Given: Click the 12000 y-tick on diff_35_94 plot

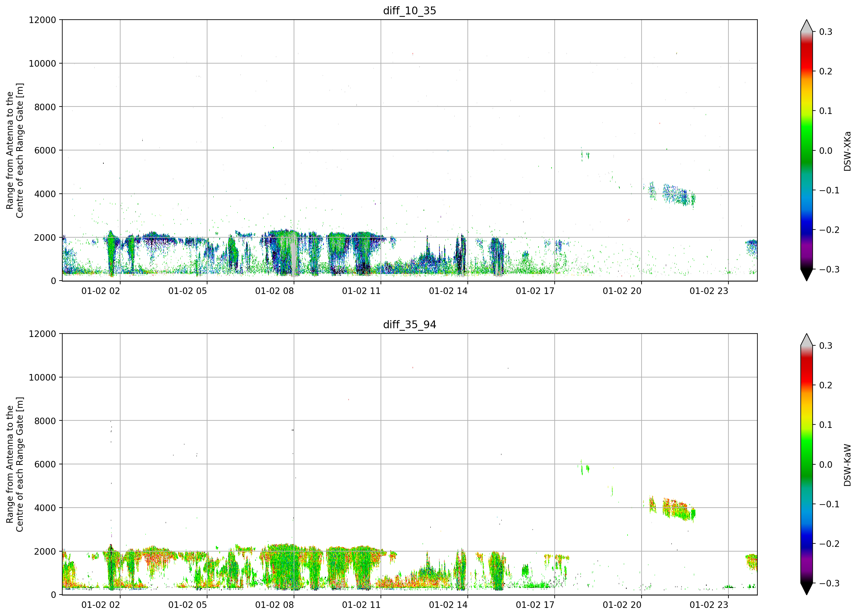Looking at the screenshot, I should coord(42,334).
